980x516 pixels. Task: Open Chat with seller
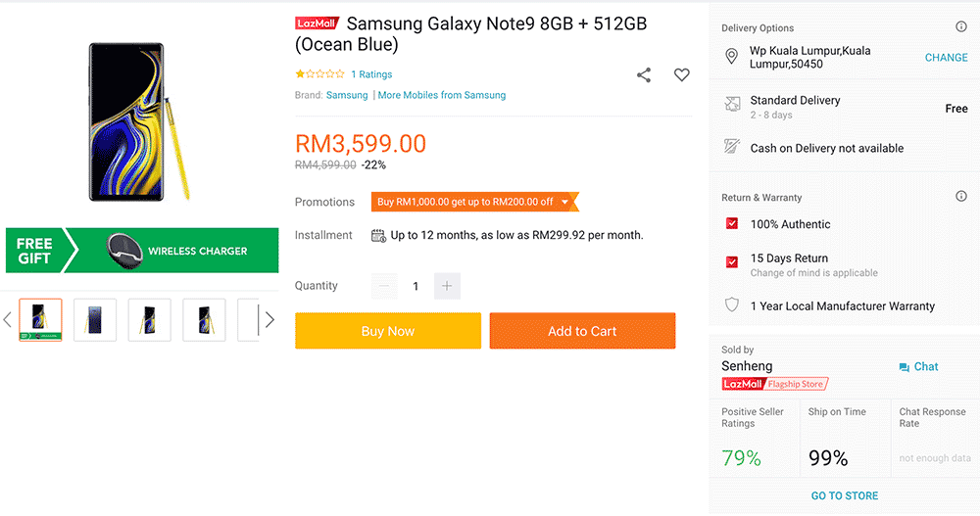point(918,366)
